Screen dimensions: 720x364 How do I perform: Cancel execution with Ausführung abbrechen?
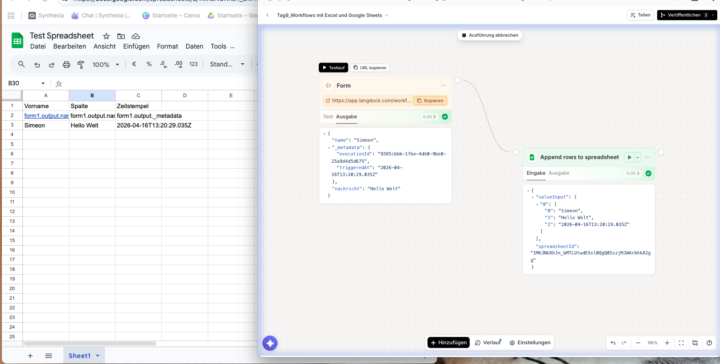[490, 35]
